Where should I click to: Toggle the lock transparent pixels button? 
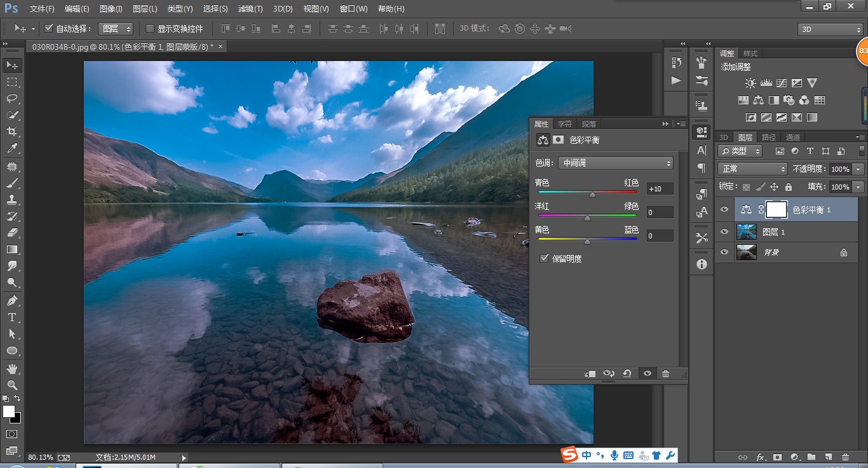pyautogui.click(x=747, y=187)
